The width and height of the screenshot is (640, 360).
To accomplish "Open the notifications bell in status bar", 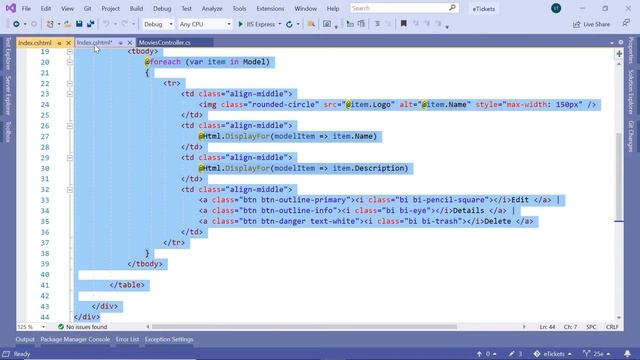I will [x=627, y=353].
